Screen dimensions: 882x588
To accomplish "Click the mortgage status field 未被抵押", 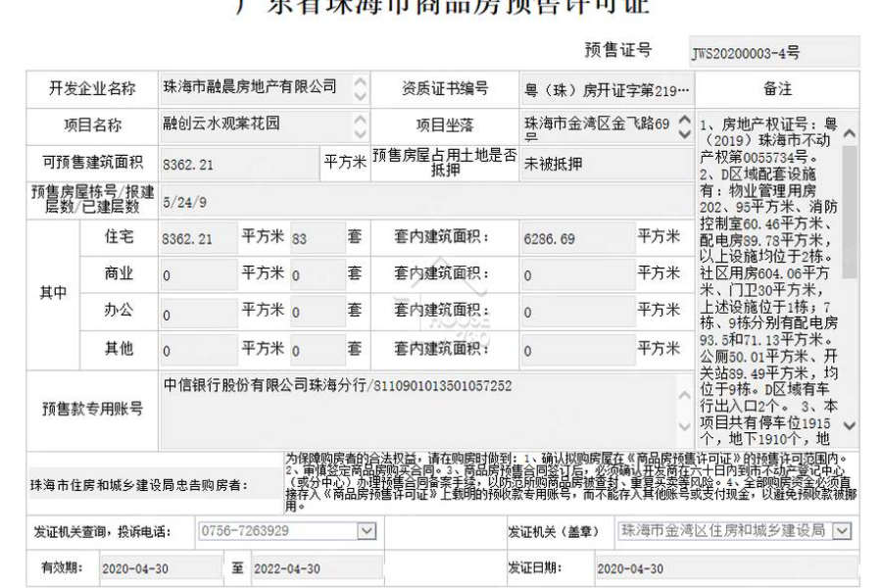I will point(607,165).
